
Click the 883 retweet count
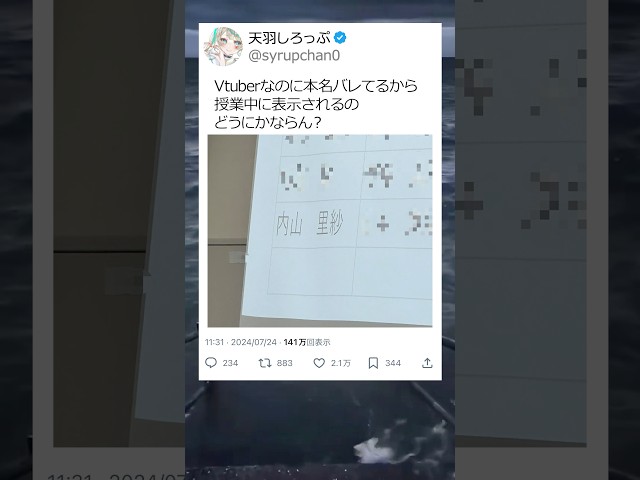click(x=284, y=363)
